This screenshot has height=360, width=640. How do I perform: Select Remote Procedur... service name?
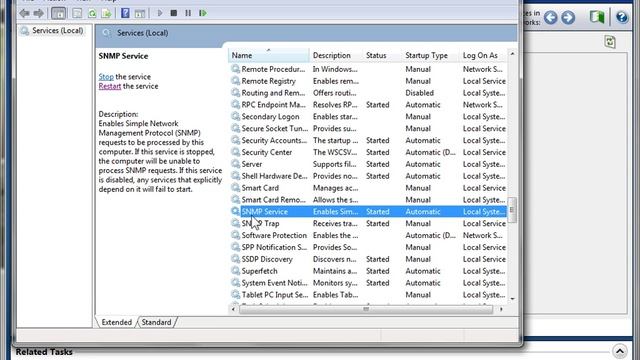(273, 69)
